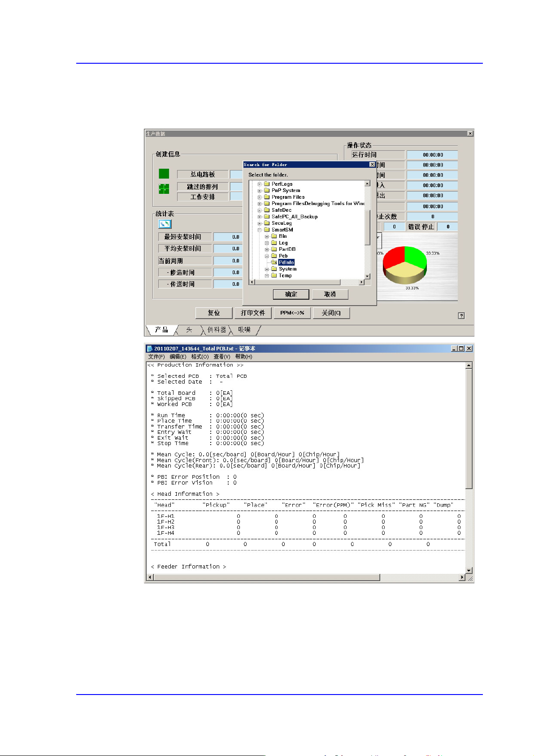Click the Temp folder icon

(274, 275)
